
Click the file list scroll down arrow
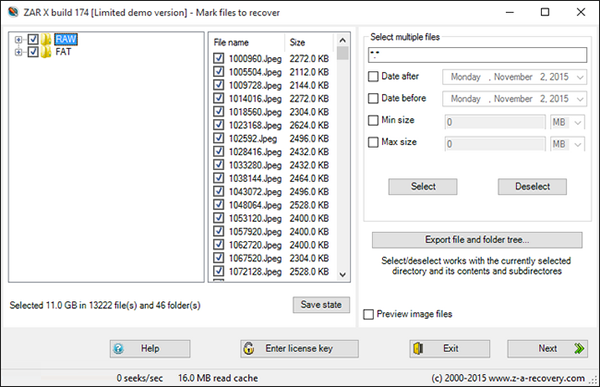(x=342, y=274)
